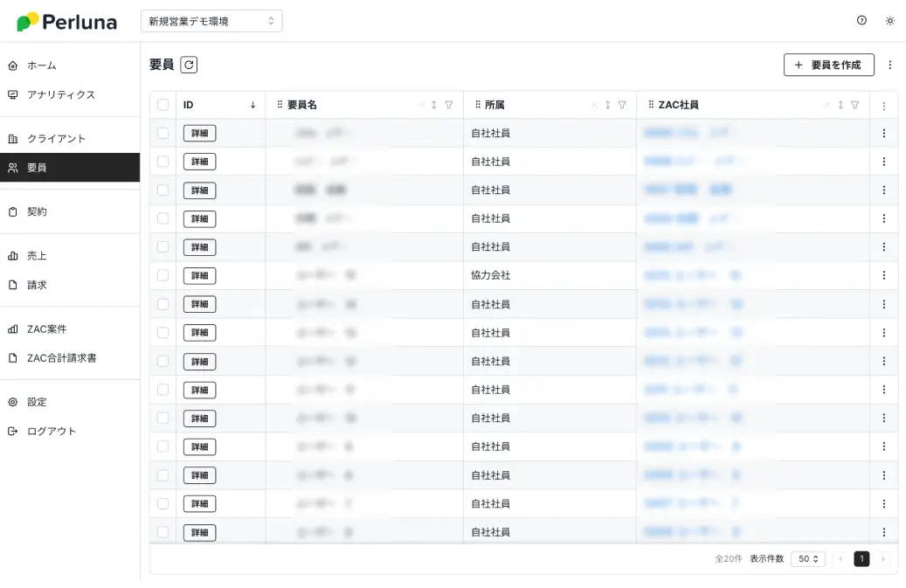Open the three-dot menu next to 要員を作成
The image size is (906, 588).
point(889,65)
